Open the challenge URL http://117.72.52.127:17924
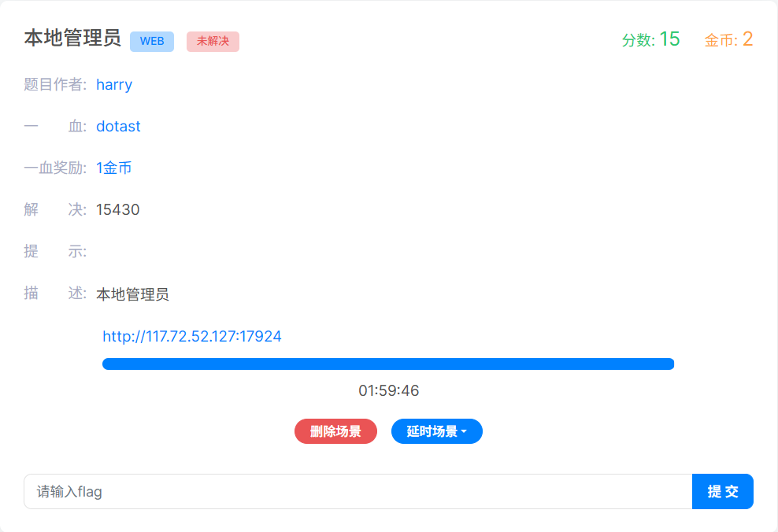Image resolution: width=778 pixels, height=532 pixels. pyautogui.click(x=191, y=336)
